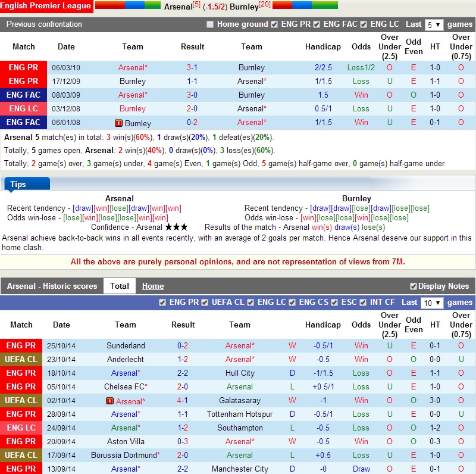The image size is (476, 474).
Task: Click Arsenal - Historic scores heading
Action: coord(52,286)
